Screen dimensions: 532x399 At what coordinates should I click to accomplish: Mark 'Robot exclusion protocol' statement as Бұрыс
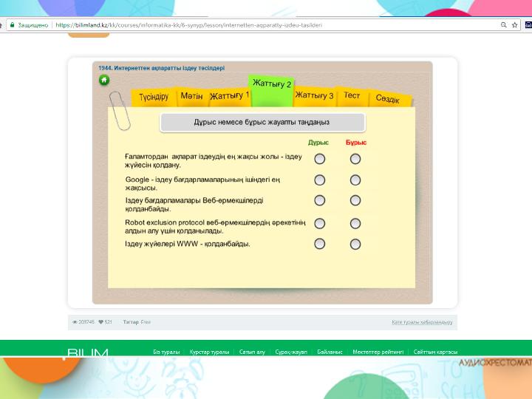click(355, 223)
